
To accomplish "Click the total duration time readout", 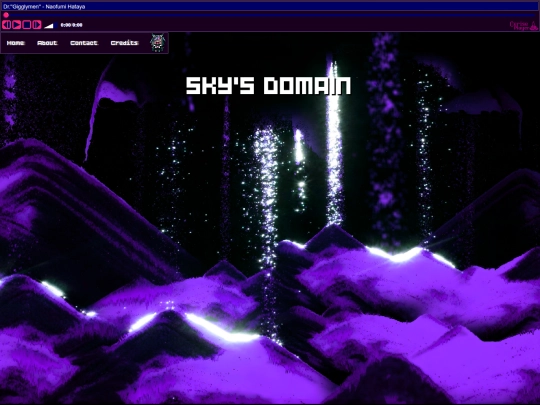I will pos(77,25).
